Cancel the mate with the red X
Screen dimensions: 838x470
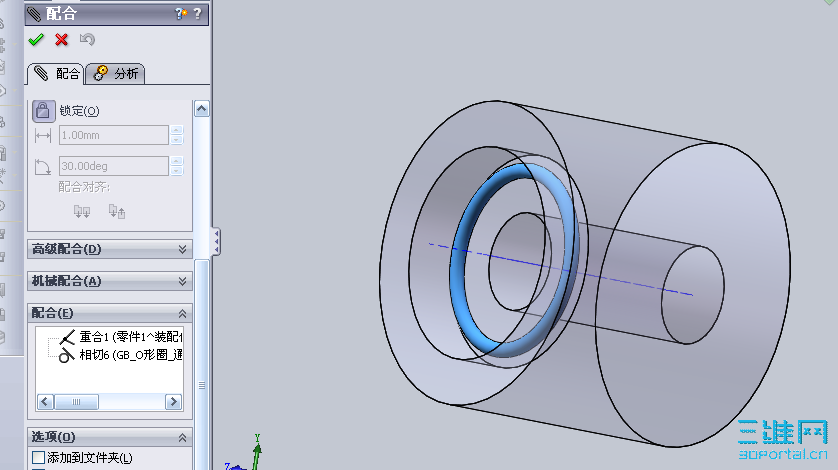coord(61,40)
